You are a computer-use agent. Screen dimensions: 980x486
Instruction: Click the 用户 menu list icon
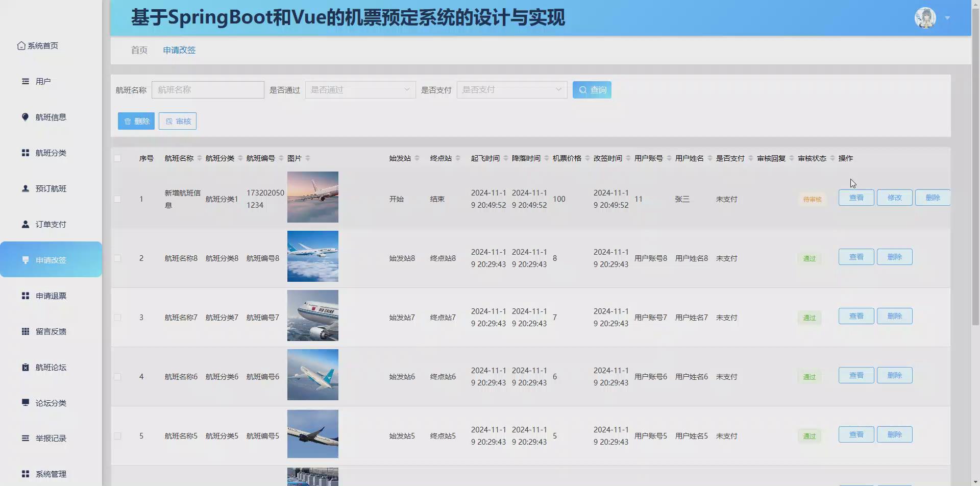(x=25, y=81)
